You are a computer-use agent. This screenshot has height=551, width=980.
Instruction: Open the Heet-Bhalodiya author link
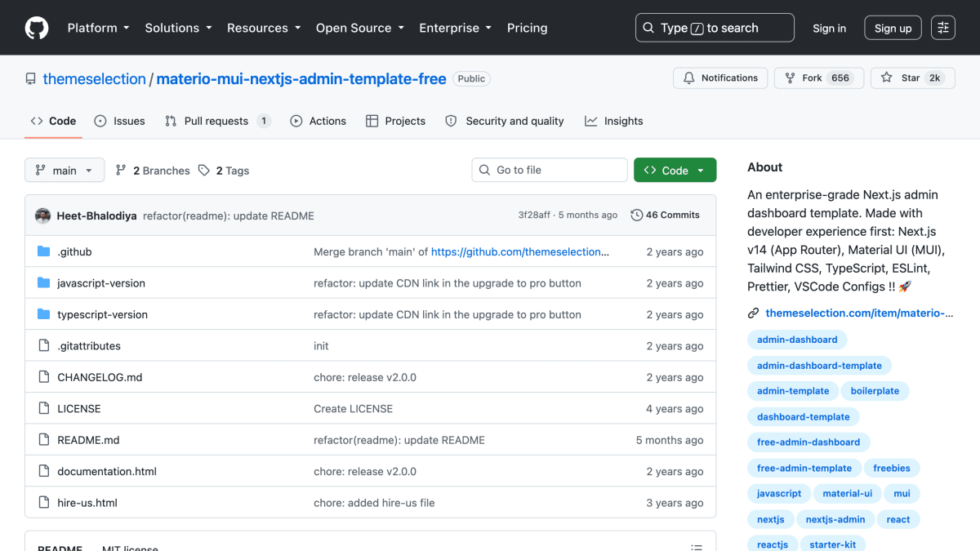(x=96, y=216)
